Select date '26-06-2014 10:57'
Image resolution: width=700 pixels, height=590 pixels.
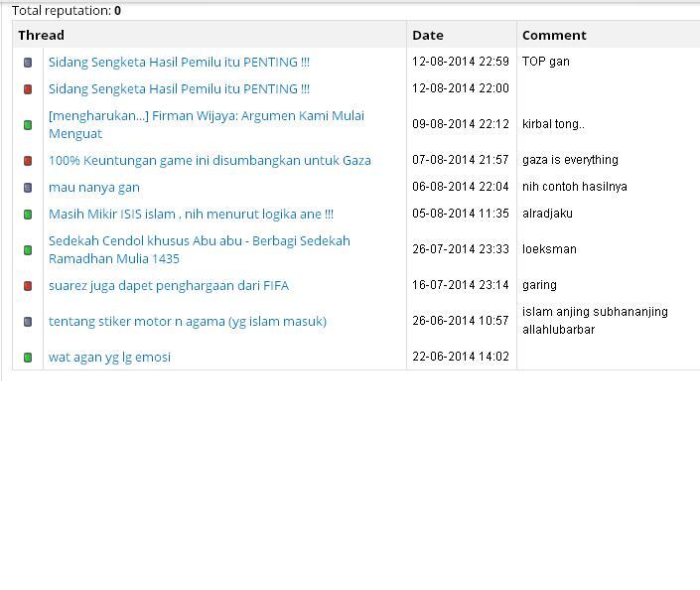pos(461,321)
